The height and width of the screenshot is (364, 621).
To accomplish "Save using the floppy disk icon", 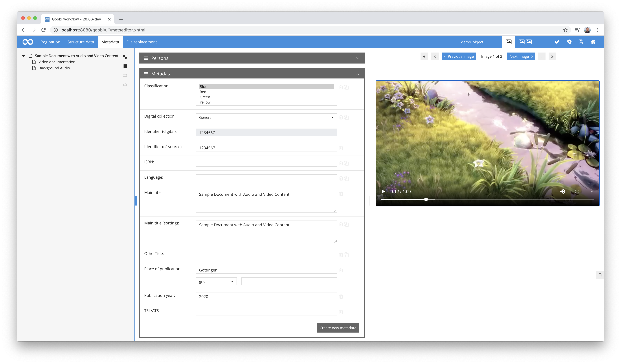I will (x=581, y=42).
